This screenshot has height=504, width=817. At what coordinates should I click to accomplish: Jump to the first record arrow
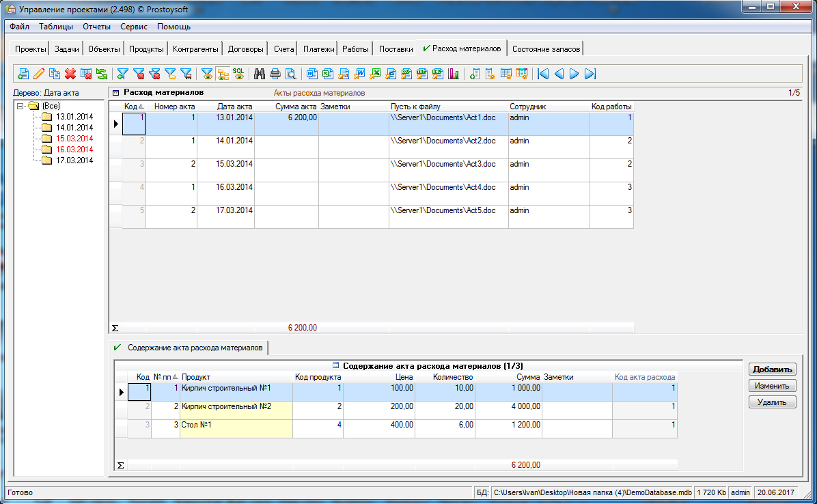(x=543, y=74)
